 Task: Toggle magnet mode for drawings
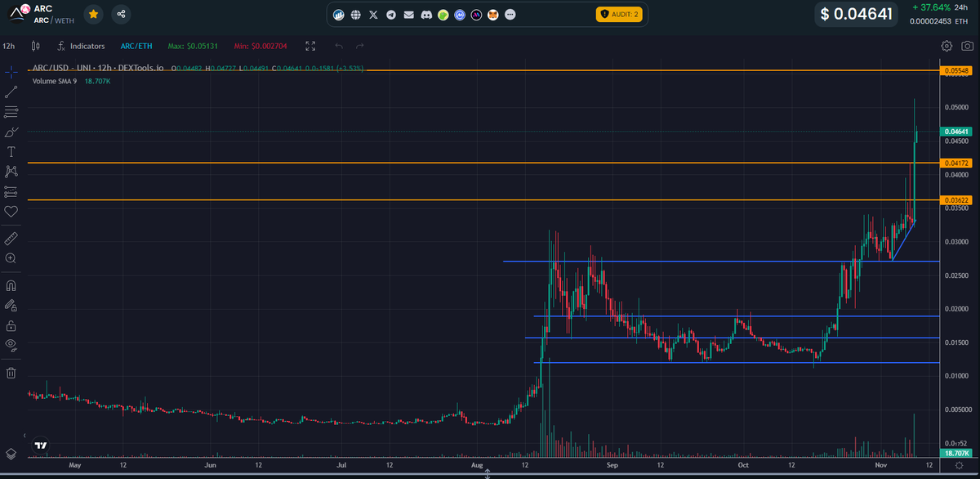11,285
